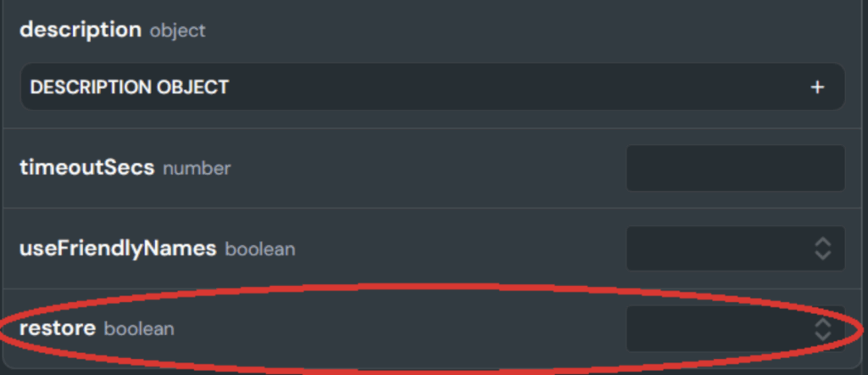868x375 pixels.
Task: Click the DESCRIPTION OBJECT title text
Action: [130, 87]
